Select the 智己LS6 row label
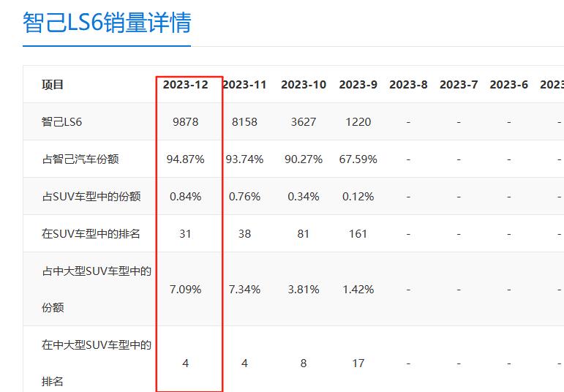The image size is (564, 392). click(61, 122)
